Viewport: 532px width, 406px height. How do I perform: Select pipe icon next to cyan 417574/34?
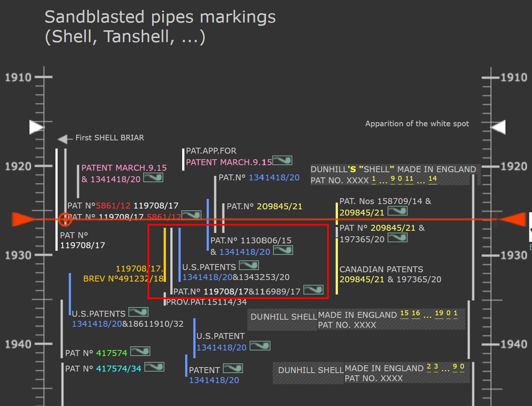coord(154,367)
